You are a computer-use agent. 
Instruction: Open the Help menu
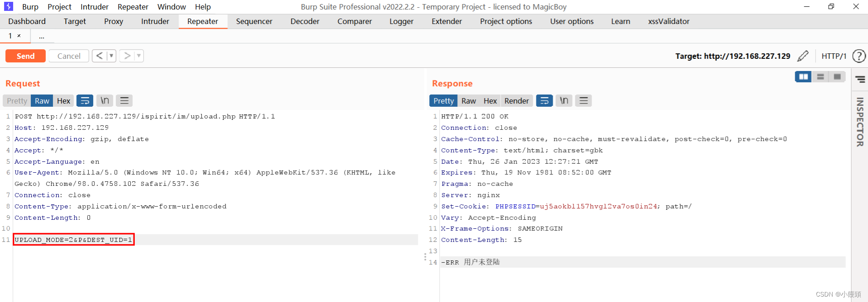[203, 7]
